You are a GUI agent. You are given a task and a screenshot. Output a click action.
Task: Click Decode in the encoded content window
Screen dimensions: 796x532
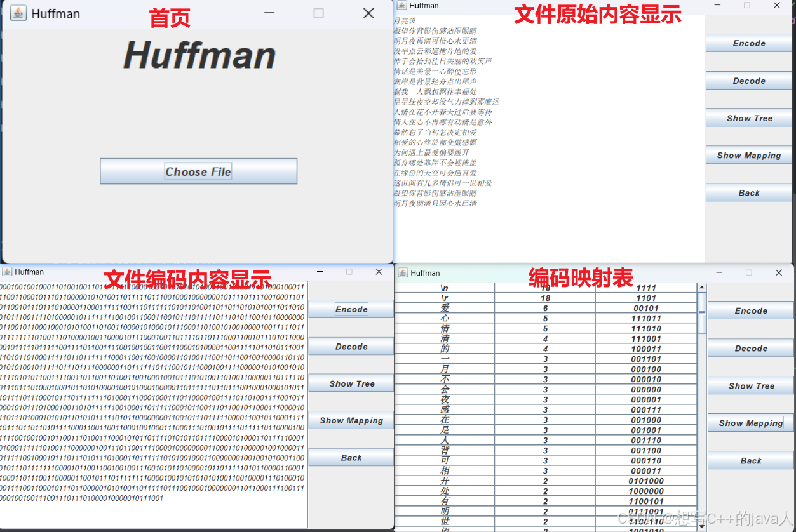[x=351, y=346]
